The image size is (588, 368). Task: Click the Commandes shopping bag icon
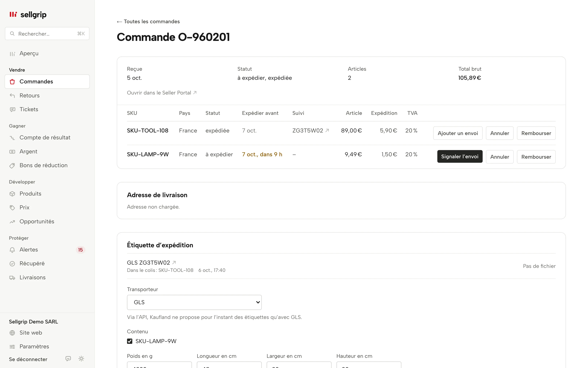[x=12, y=82]
